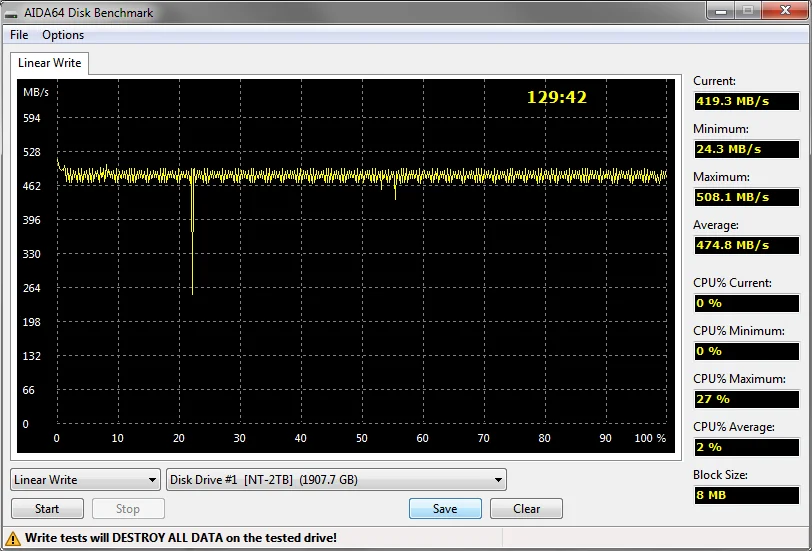Click the AIDA64 disk icon in title bar
The height and width of the screenshot is (551, 812).
12,13
